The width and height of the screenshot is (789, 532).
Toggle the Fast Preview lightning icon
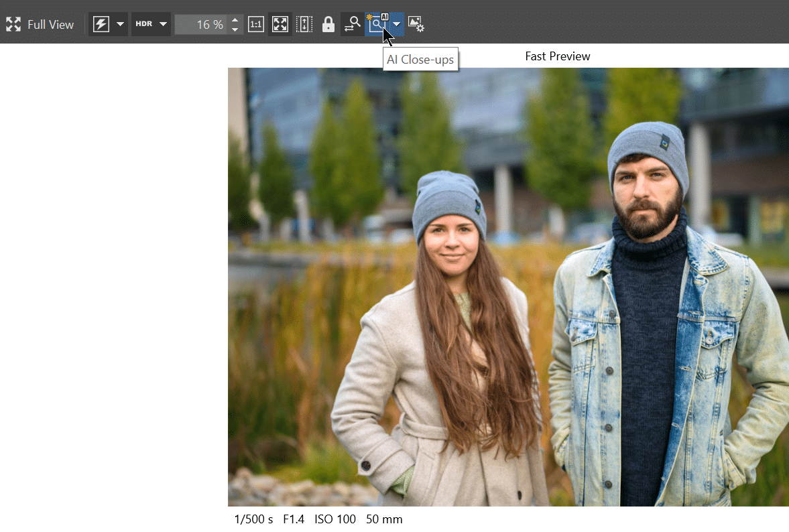pyautogui.click(x=101, y=25)
